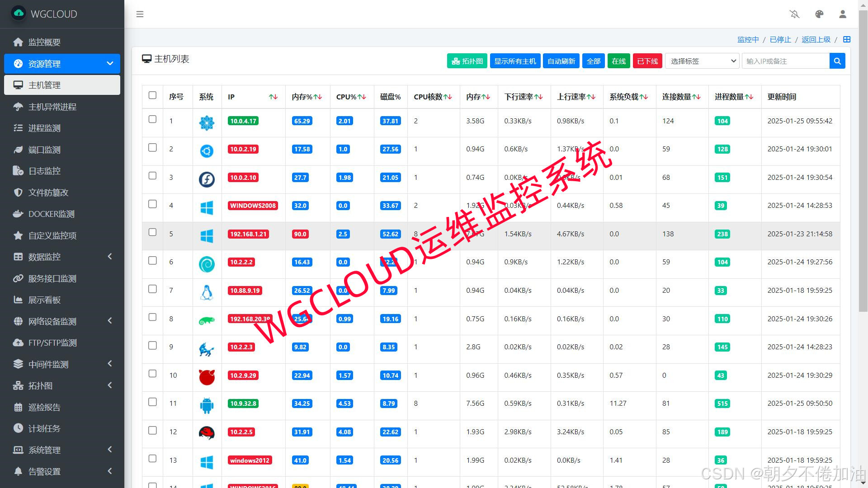Focus the 输入IP或备注 search field
868x488 pixels.
(785, 61)
